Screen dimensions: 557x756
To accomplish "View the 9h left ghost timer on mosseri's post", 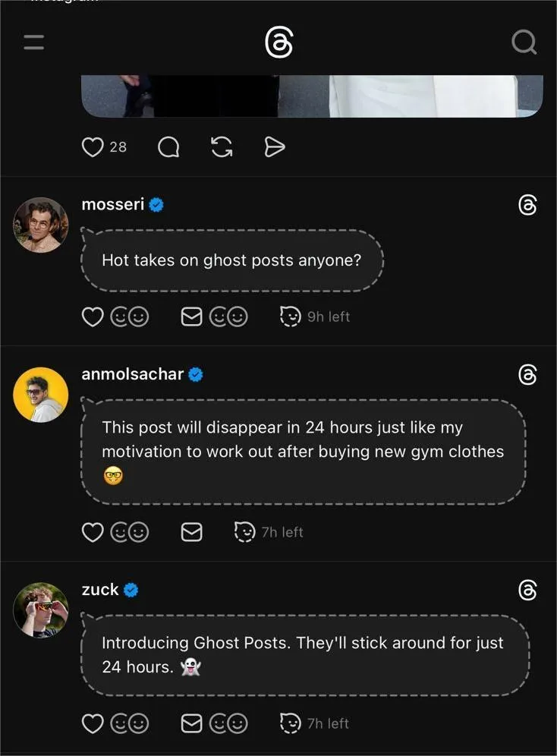I will tap(315, 317).
